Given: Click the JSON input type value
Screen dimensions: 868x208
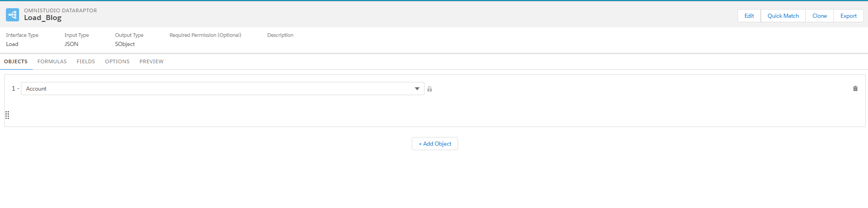Looking at the screenshot, I should point(71,44).
